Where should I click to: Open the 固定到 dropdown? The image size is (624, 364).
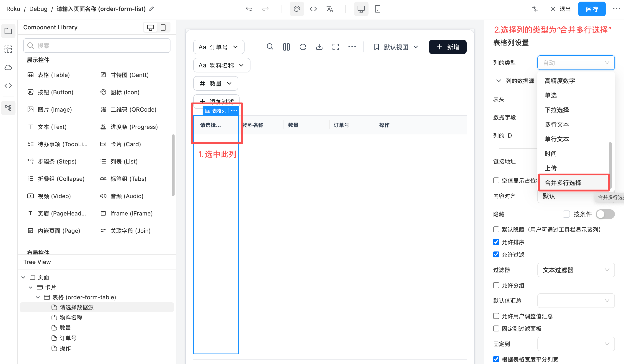click(x=576, y=344)
